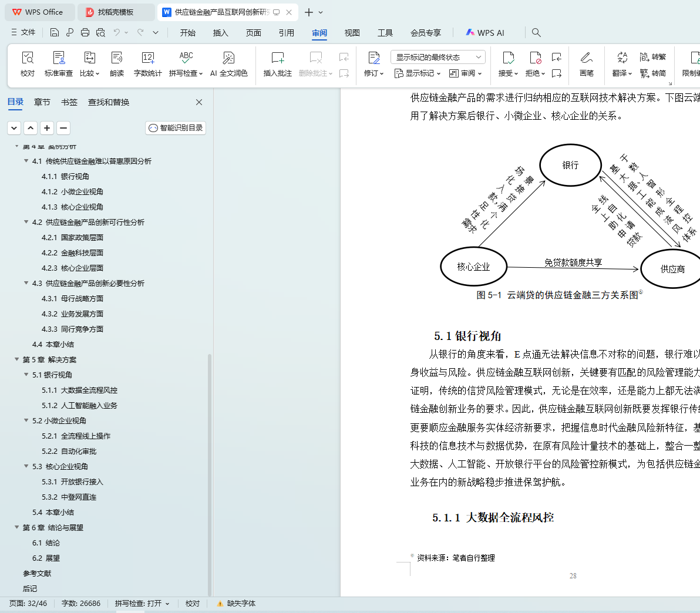The height and width of the screenshot is (613, 700).
Task: Click the plus button to promote outline level
Action: point(47,128)
